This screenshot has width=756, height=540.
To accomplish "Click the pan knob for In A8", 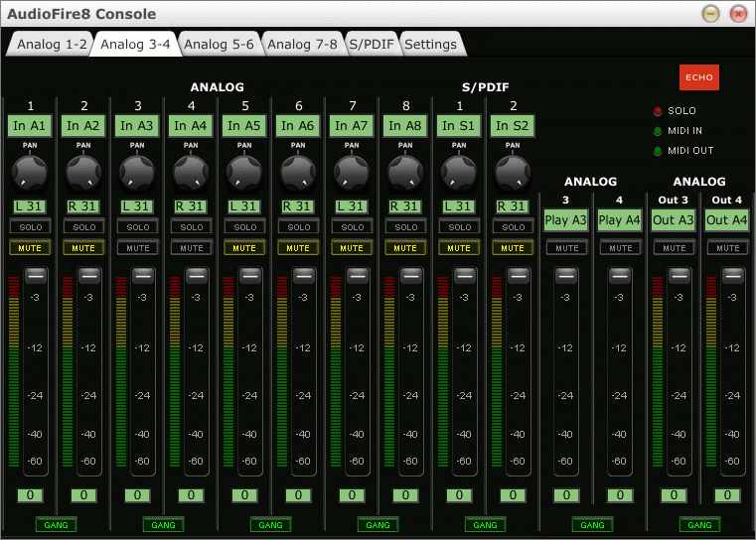I will coord(405,172).
